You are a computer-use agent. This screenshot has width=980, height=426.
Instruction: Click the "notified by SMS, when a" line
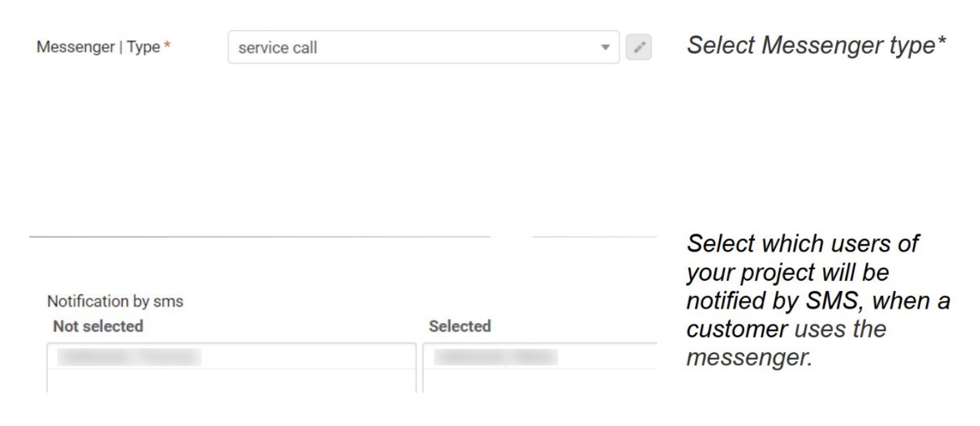click(818, 301)
